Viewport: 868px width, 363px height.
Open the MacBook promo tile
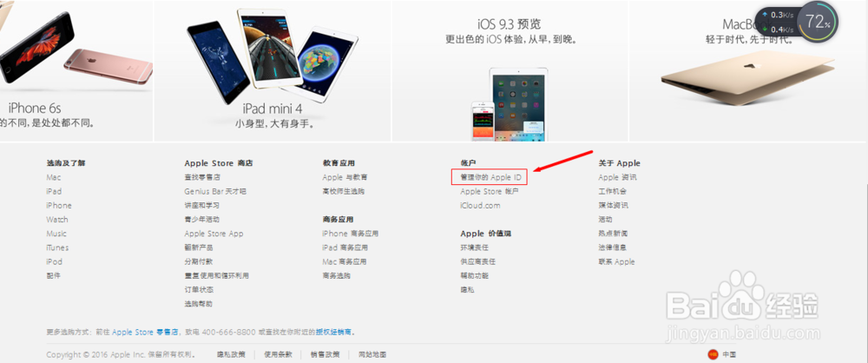[x=748, y=71]
